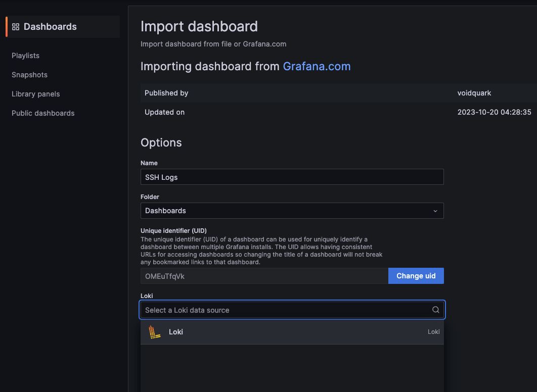Screen dimensions: 537x392
Task: Click the Published by label
Action: 166,93
